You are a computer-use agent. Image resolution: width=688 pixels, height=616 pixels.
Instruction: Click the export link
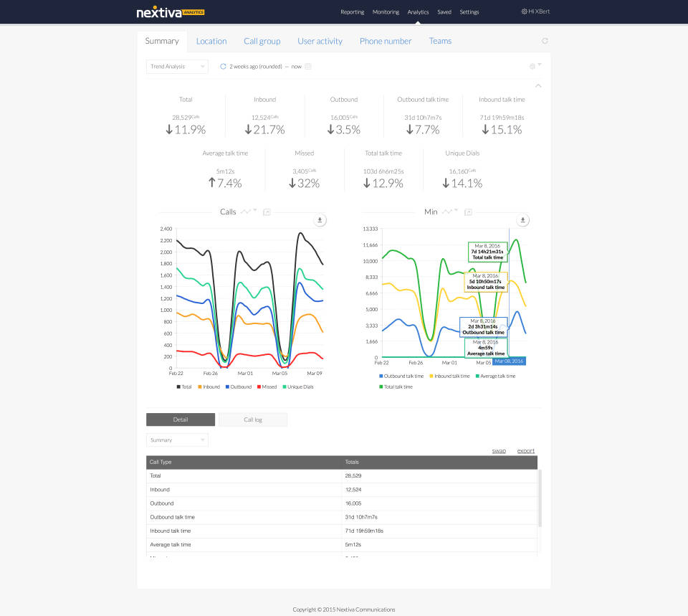pos(525,450)
